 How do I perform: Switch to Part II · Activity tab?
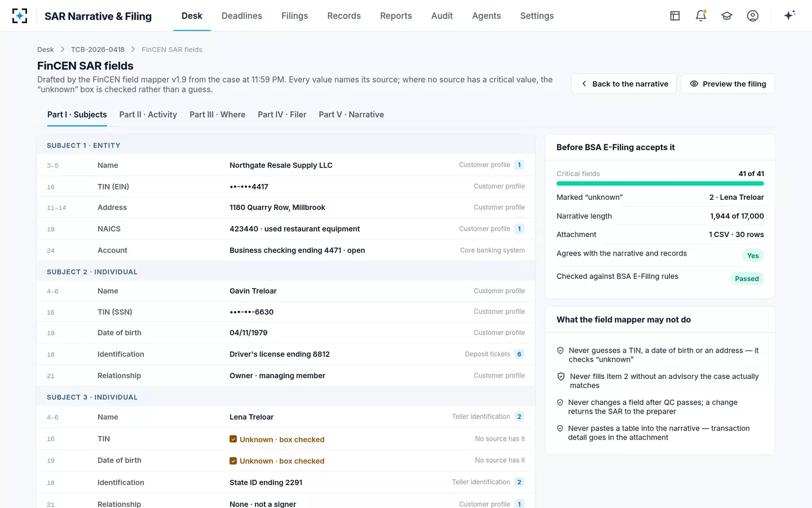(148, 115)
